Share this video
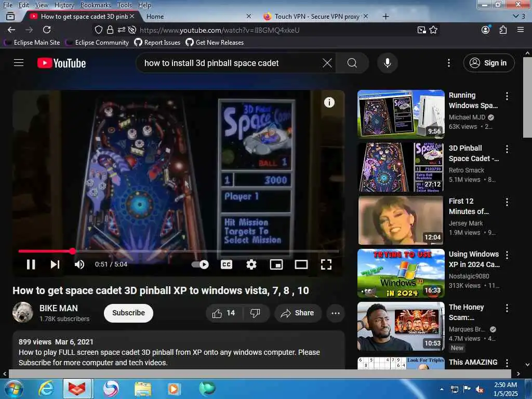Screen dimensions: 532x399 [x=298, y=313]
